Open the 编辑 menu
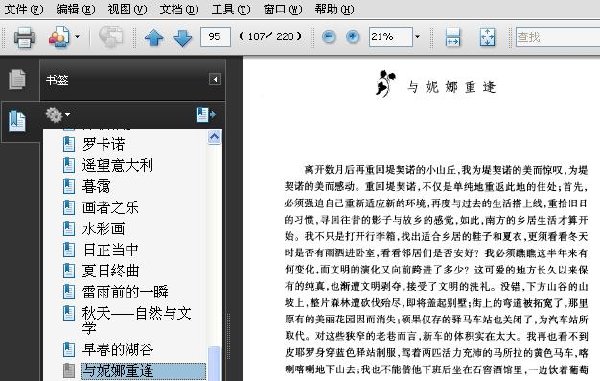Viewport: 600px width, 381px height. point(75,9)
